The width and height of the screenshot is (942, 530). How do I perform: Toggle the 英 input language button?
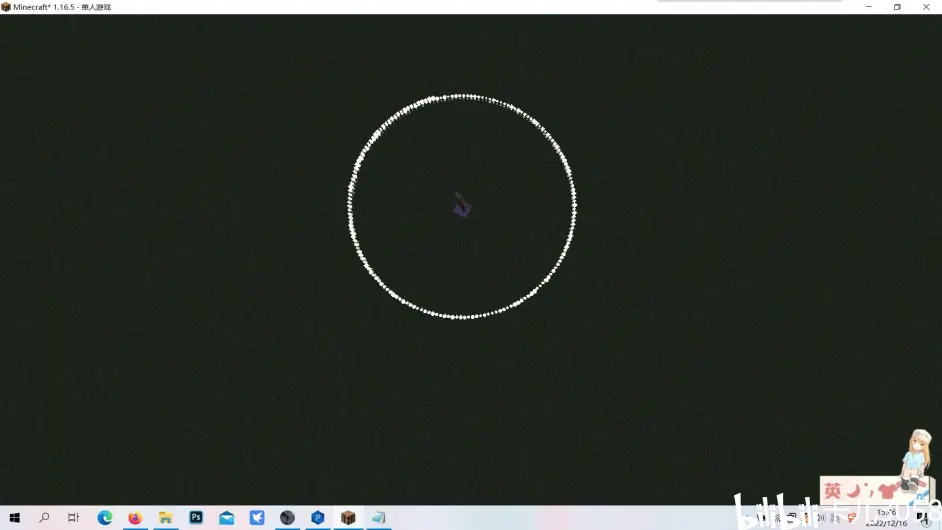(x=833, y=491)
